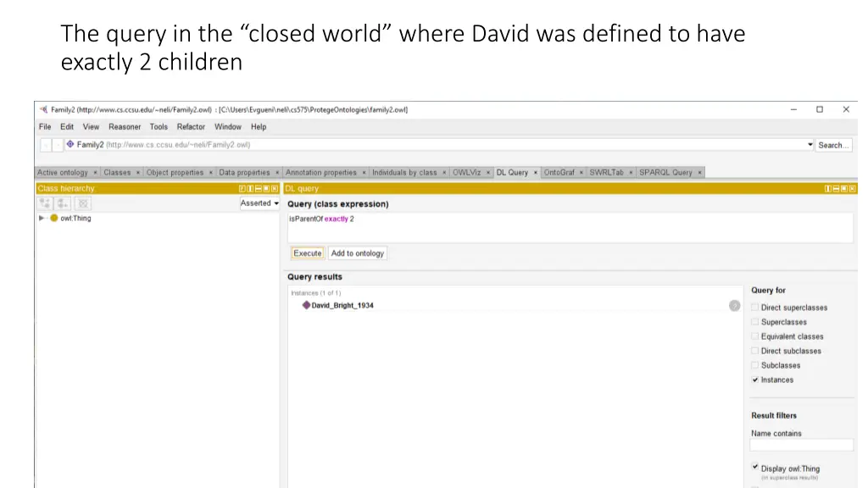This screenshot has width=868, height=488.
Task: Float the DL query view
Action: point(844,189)
